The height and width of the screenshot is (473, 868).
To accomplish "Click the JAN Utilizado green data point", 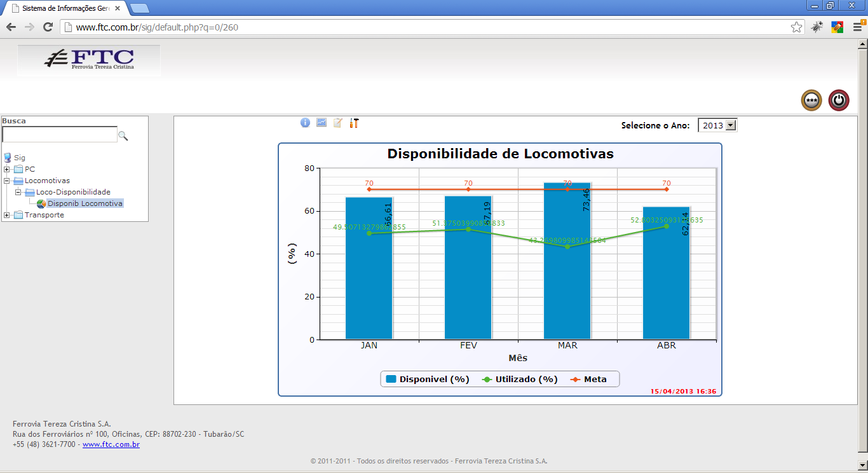I will click(x=369, y=233).
